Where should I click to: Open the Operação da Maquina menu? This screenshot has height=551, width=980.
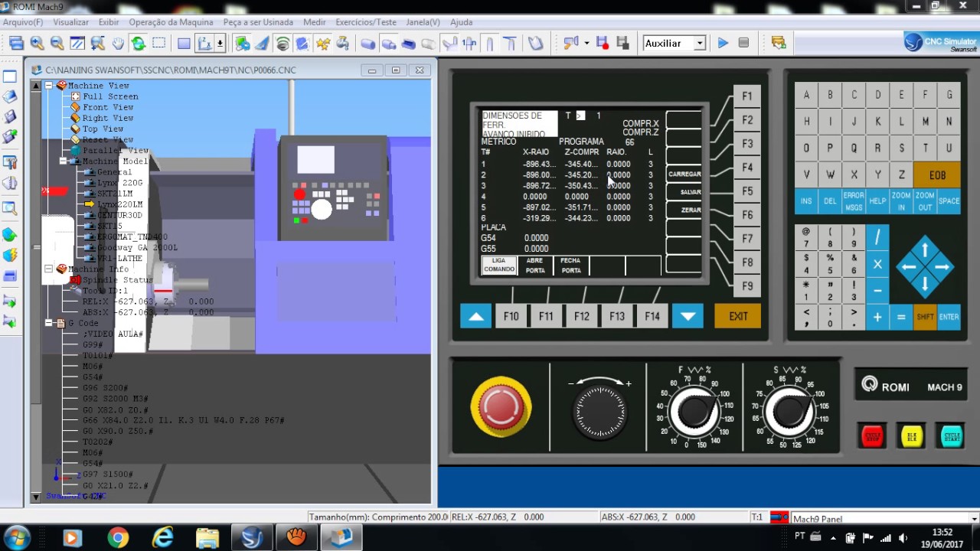tap(171, 22)
